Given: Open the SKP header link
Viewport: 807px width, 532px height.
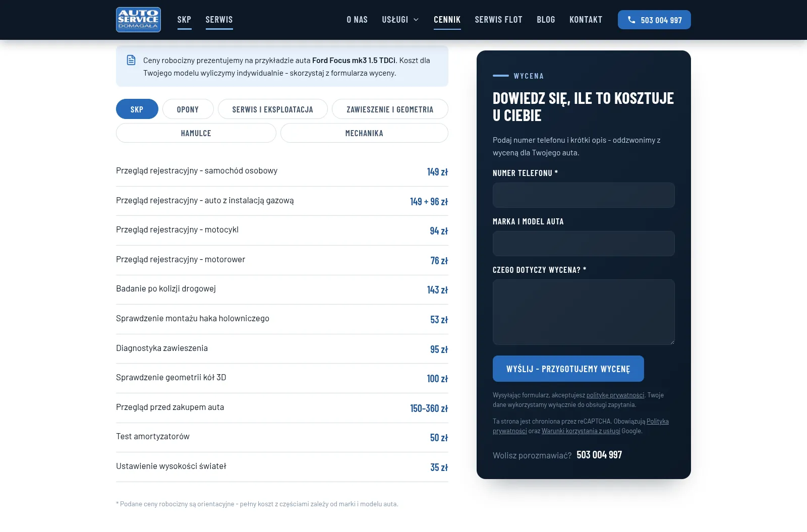Looking at the screenshot, I should (184, 20).
